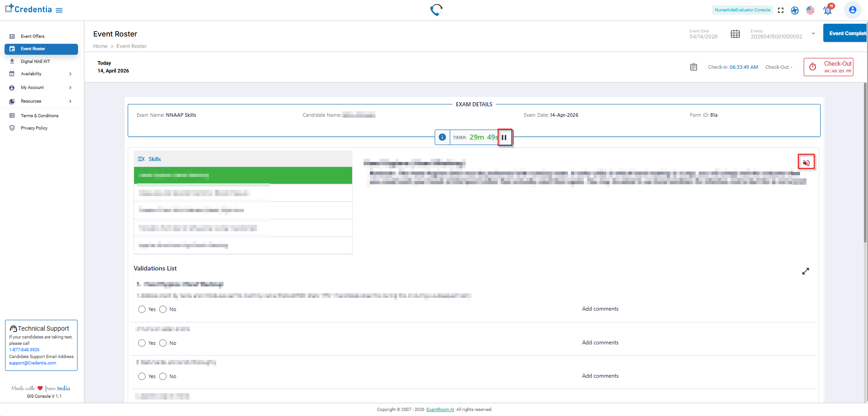This screenshot has width=868, height=416.
Task: Collapse the Skills list icon
Action: (x=141, y=159)
